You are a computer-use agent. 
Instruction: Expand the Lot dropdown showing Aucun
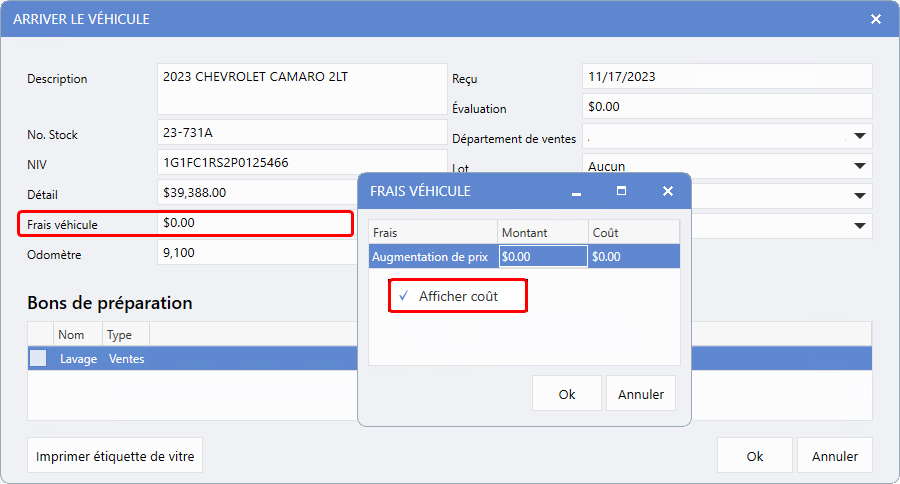(x=859, y=166)
